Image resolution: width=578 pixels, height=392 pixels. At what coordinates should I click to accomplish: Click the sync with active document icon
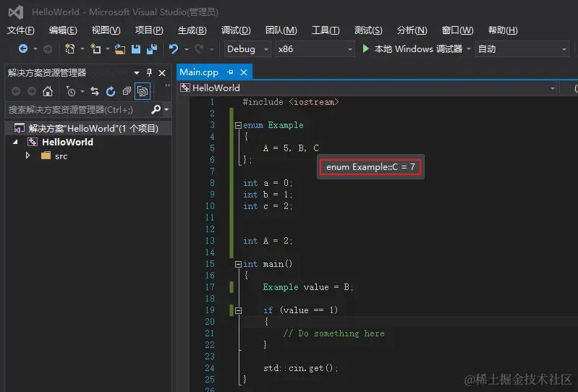tap(95, 91)
